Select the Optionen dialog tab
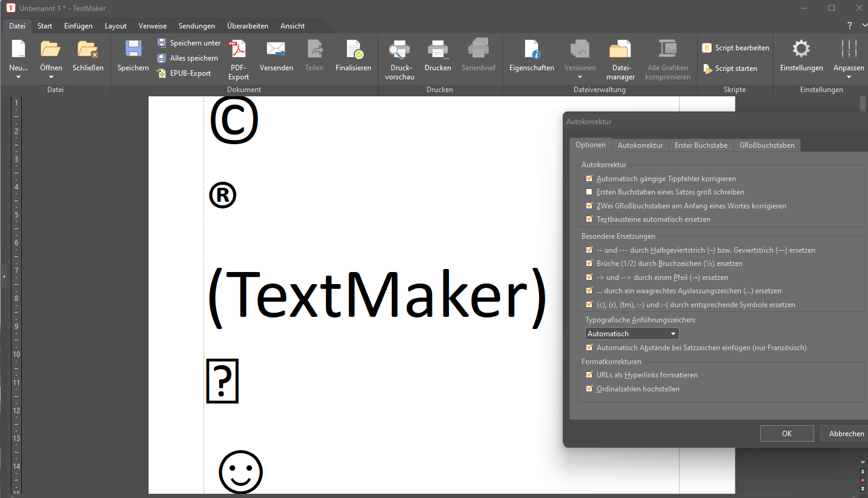The height and width of the screenshot is (498, 868). pyautogui.click(x=591, y=145)
